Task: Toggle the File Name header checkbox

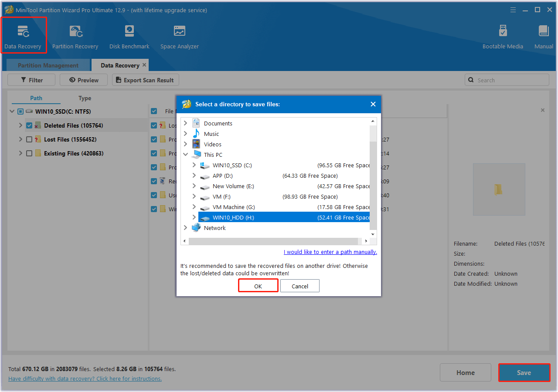Action: (x=154, y=111)
